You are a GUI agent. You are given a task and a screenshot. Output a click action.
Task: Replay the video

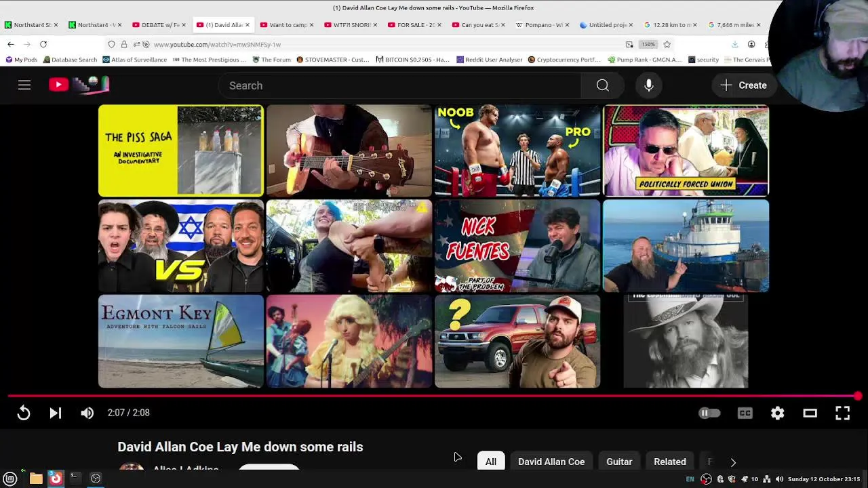(x=24, y=413)
